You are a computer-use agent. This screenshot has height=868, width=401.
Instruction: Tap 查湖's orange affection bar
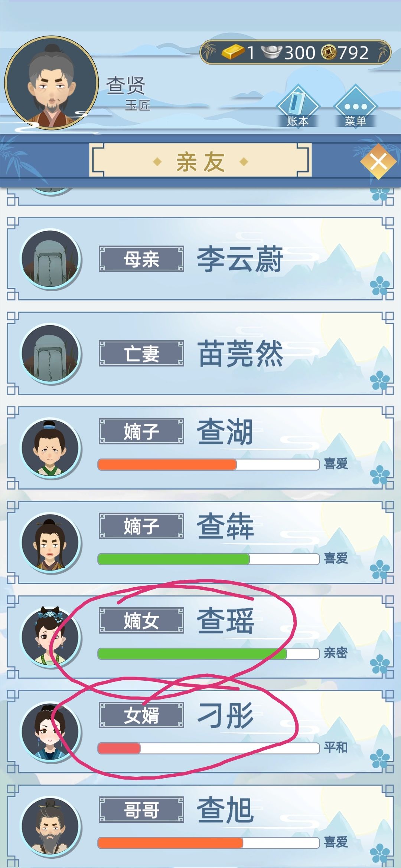(209, 464)
